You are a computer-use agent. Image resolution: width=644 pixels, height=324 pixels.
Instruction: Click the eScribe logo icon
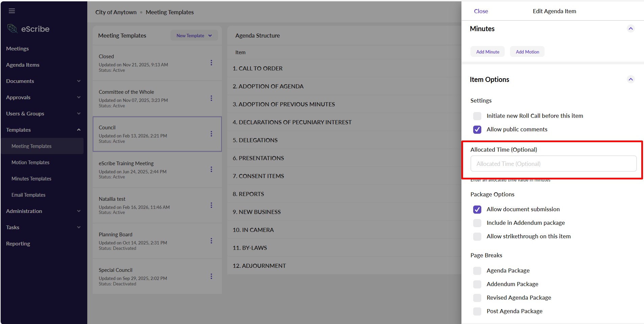pyautogui.click(x=12, y=29)
